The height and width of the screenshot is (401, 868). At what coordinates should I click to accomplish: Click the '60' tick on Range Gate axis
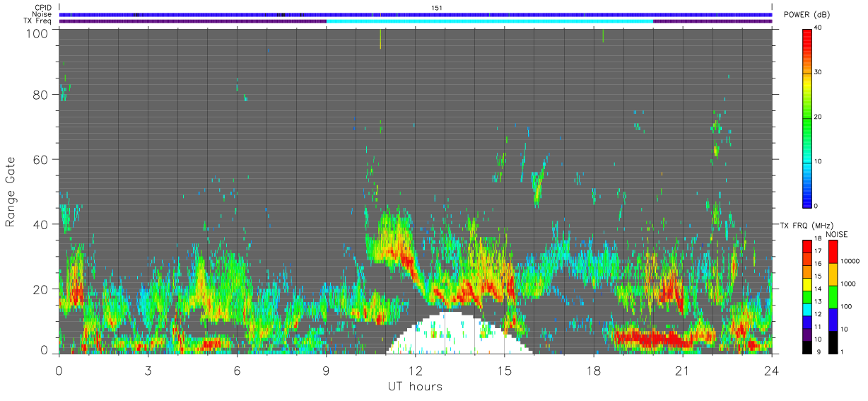[x=40, y=159]
